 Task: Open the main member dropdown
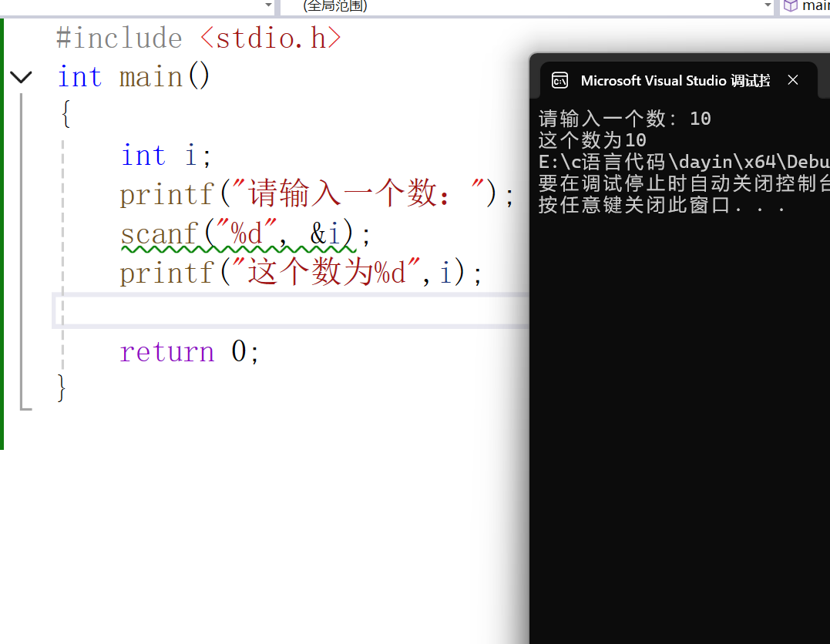805,6
